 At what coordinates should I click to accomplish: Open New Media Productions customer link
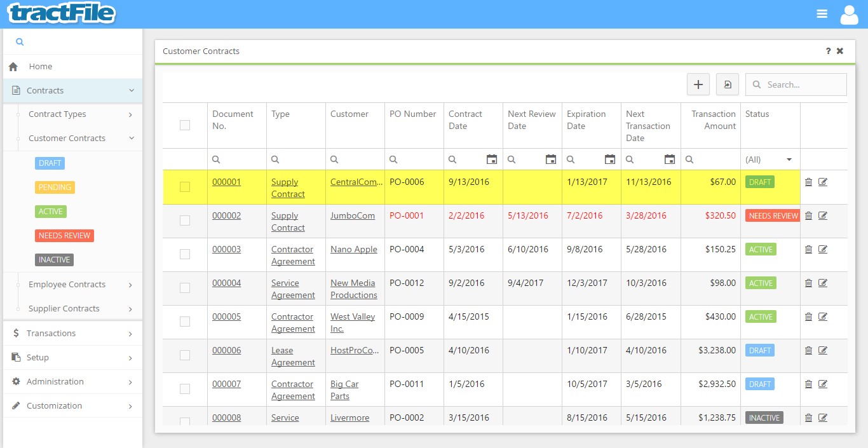click(354, 289)
